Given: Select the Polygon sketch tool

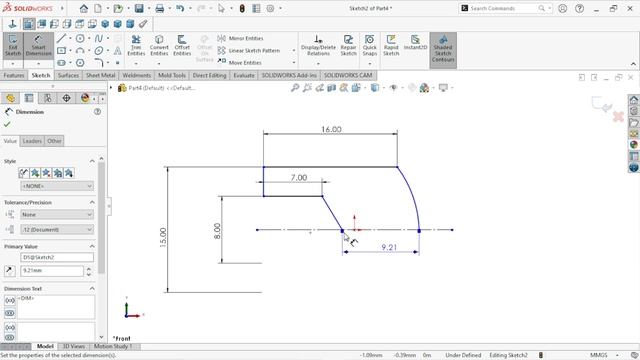Looking at the screenshot, I should [80, 63].
